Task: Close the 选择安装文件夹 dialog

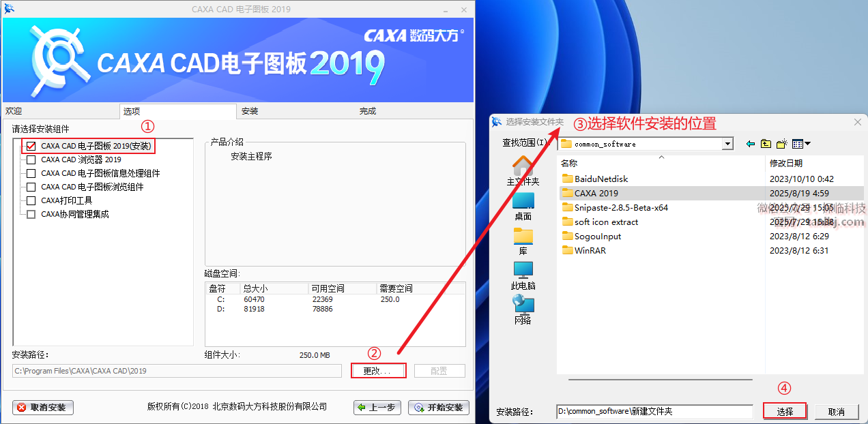Action: click(x=858, y=121)
